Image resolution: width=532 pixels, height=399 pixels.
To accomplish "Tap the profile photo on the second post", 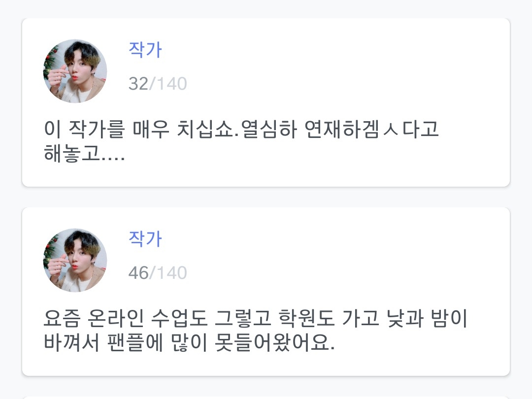I will pos(75,260).
